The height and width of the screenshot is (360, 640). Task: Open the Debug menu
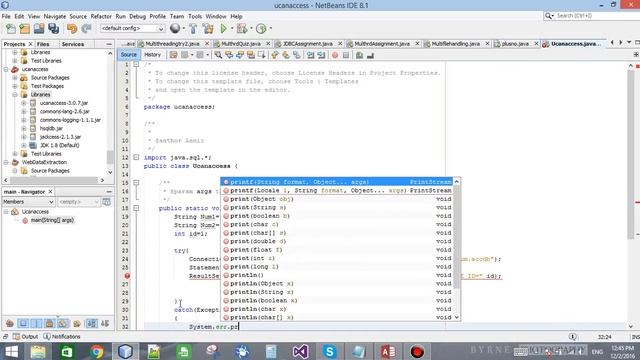(x=138, y=16)
